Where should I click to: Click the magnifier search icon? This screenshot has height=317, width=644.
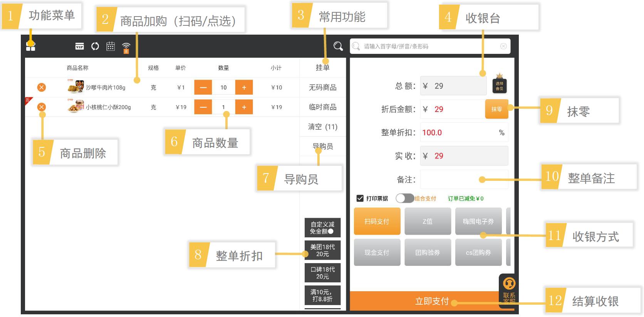coord(338,47)
